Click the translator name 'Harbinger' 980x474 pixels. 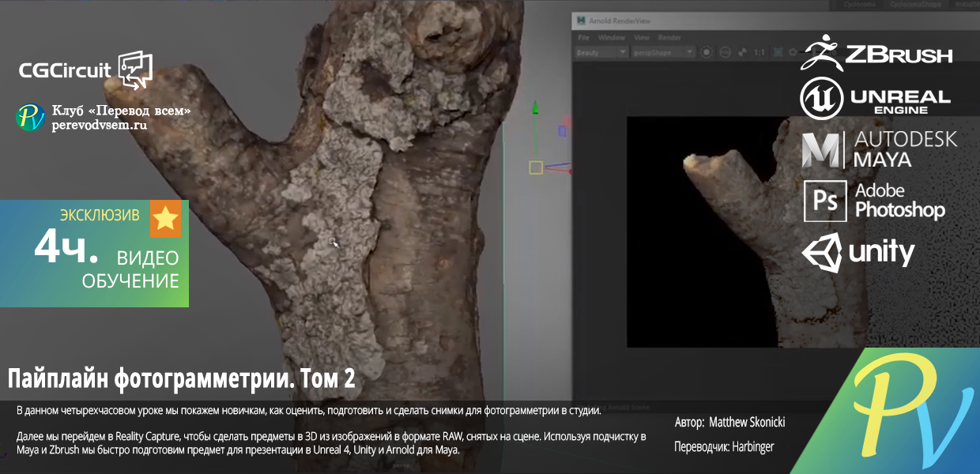coord(752,447)
